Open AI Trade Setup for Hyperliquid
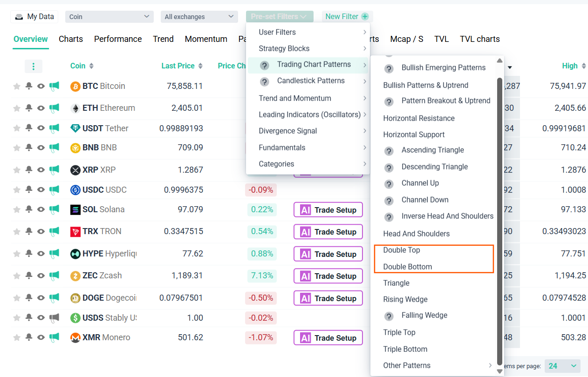Screen dimensions: 588x377 click(328, 254)
